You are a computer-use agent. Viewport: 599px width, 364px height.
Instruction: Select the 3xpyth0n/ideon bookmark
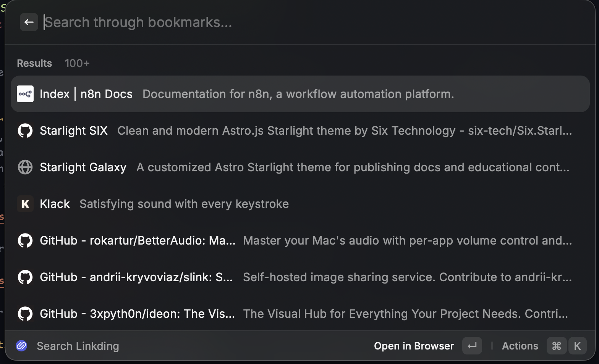click(137, 314)
